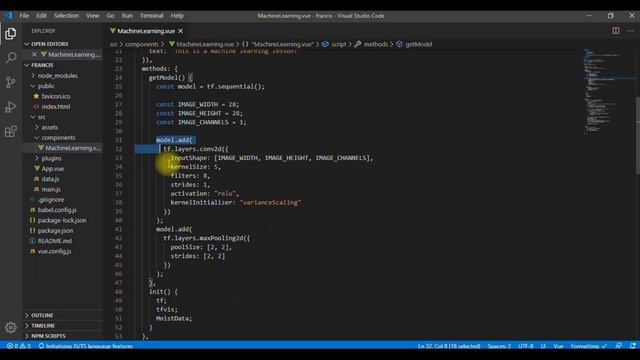Collapse the src folder

click(x=41, y=117)
